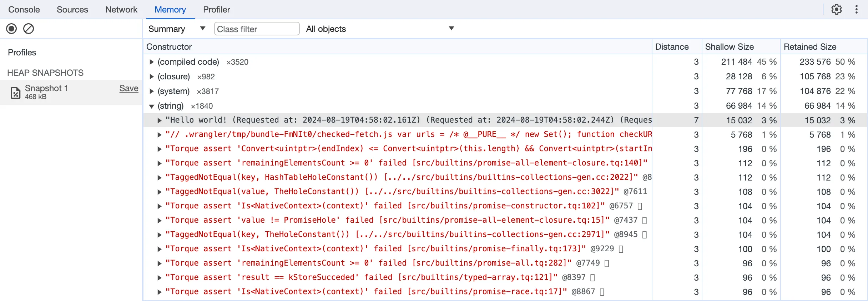Viewport: 868px width, 301px height.
Task: Switch to the Network tab
Action: point(121,10)
